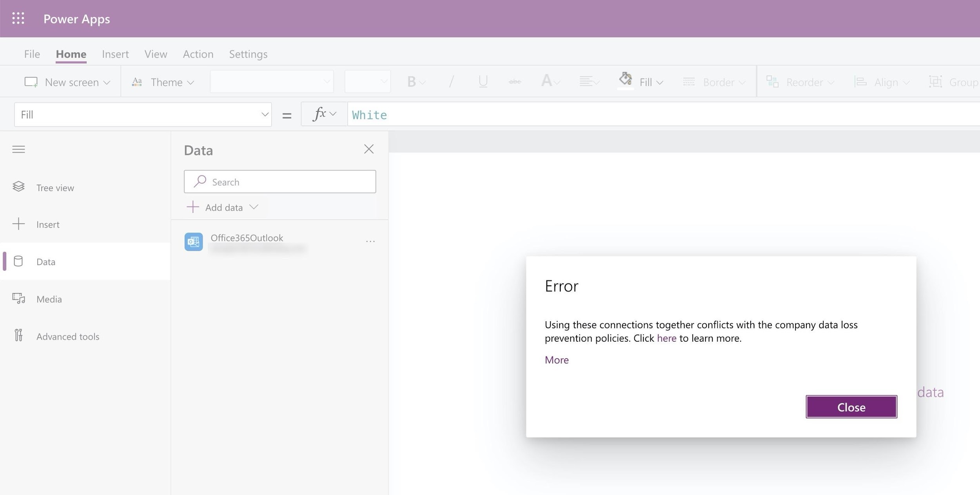980x495 pixels.
Task: Click the plus icon beside Add data
Action: pos(192,207)
